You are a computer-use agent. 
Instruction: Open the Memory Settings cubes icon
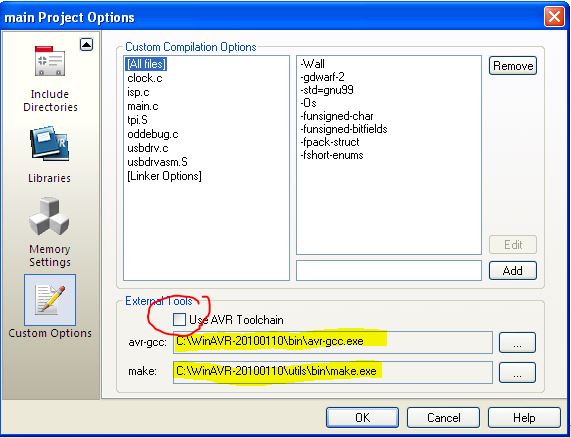coord(50,216)
